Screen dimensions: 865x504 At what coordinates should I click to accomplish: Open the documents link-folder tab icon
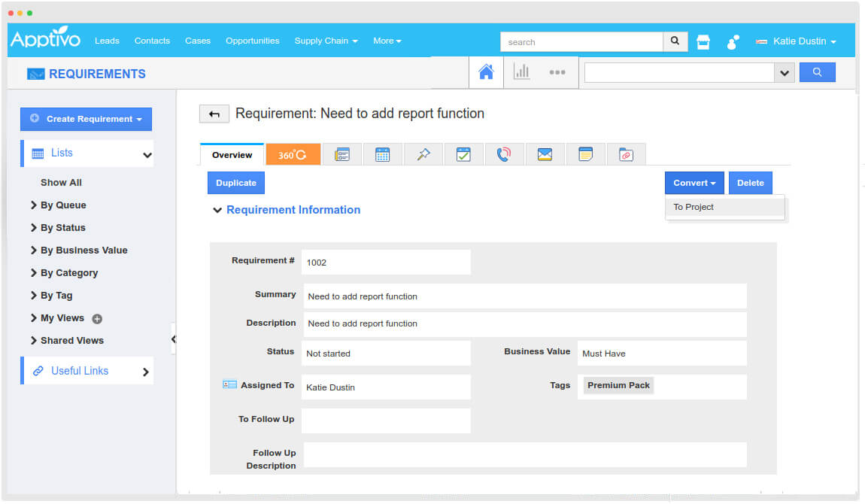626,154
